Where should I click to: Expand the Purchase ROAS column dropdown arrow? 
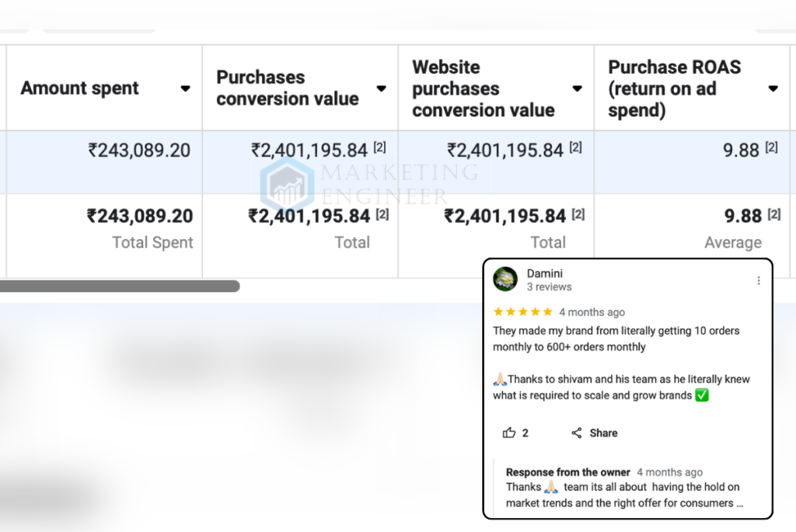(x=773, y=89)
